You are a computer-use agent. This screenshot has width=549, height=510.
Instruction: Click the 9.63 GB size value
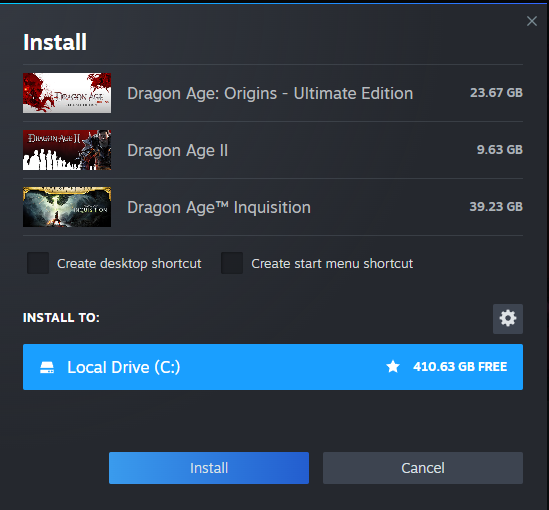(500, 150)
